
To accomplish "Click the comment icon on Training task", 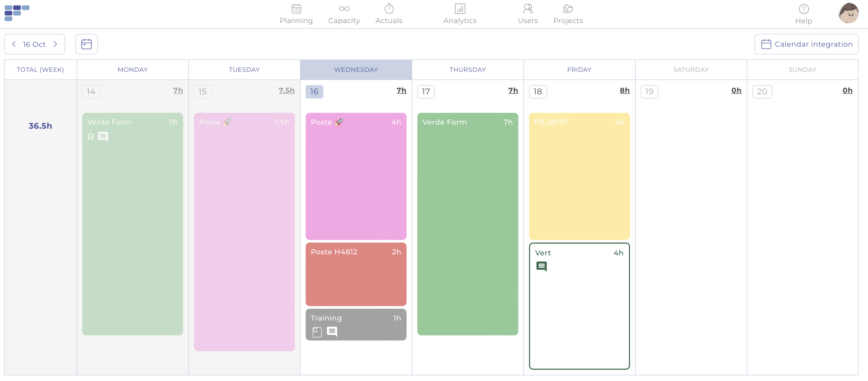I will (x=332, y=331).
